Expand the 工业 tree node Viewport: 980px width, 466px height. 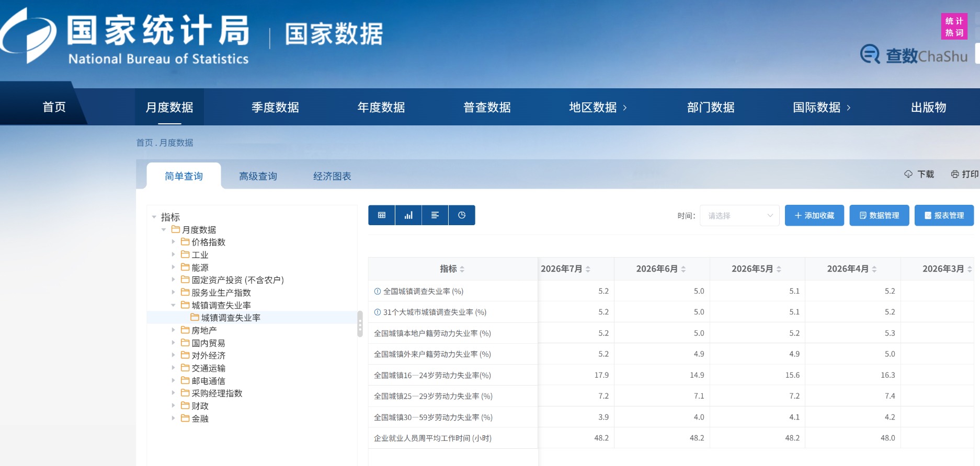point(174,254)
